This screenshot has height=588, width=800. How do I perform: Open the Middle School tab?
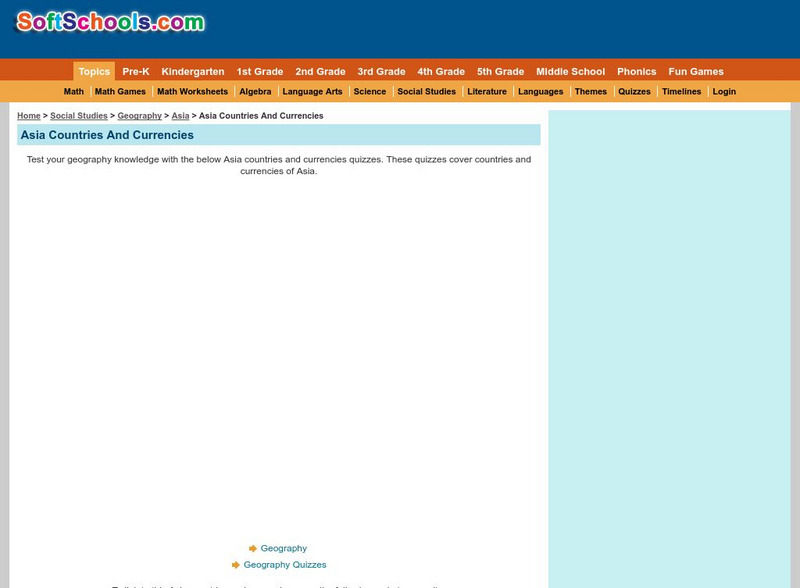pyautogui.click(x=570, y=71)
